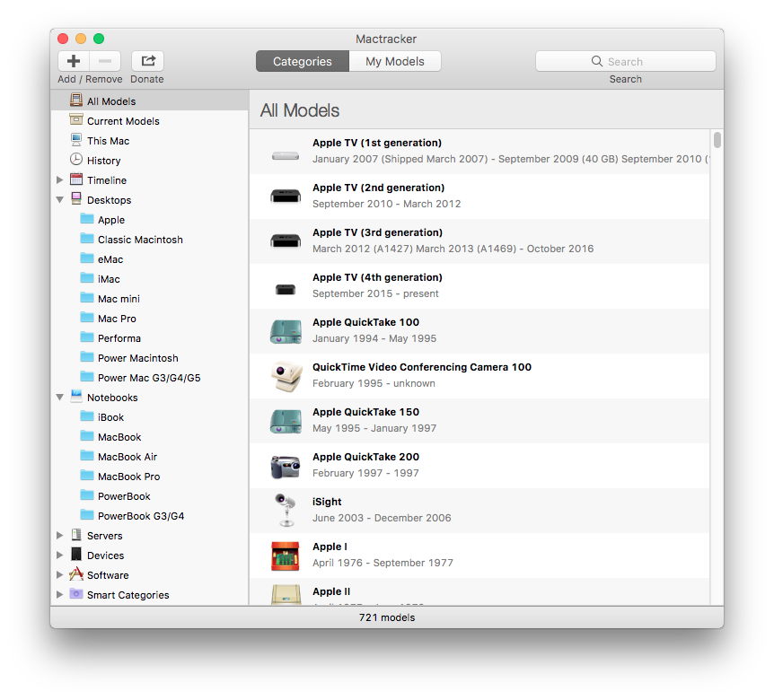Image resolution: width=774 pixels, height=700 pixels.
Task: Click the Apple I computer icon
Action: (285, 556)
